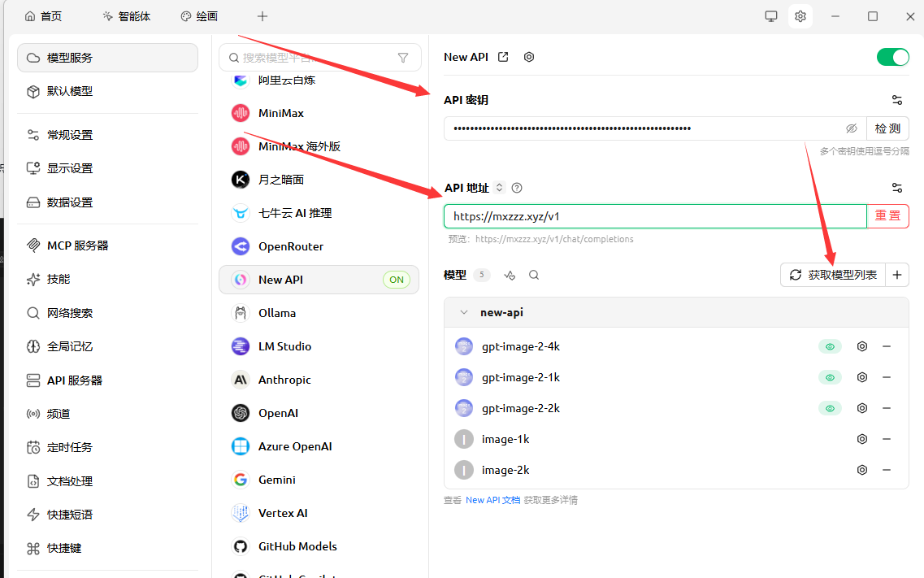Open the settings gear in title bar
The image size is (924, 578).
[800, 16]
